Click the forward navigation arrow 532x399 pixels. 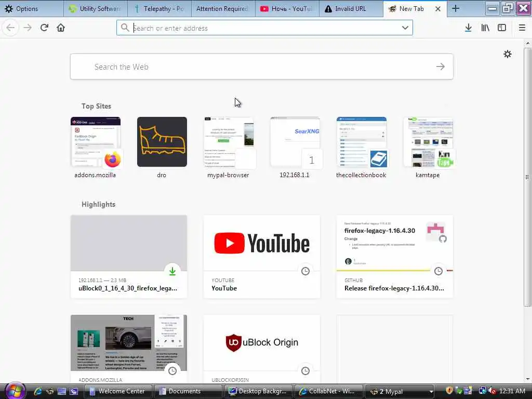pos(28,28)
